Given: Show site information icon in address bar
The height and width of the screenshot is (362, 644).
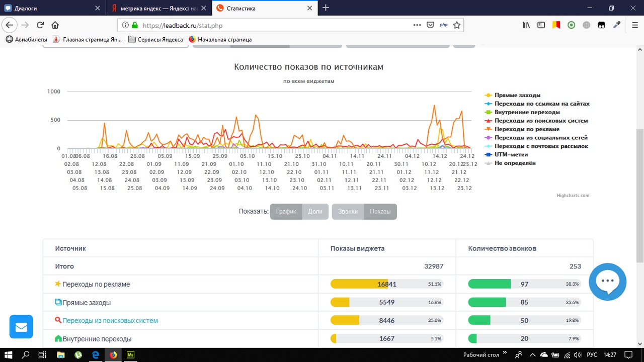Looking at the screenshot, I should click(125, 25).
